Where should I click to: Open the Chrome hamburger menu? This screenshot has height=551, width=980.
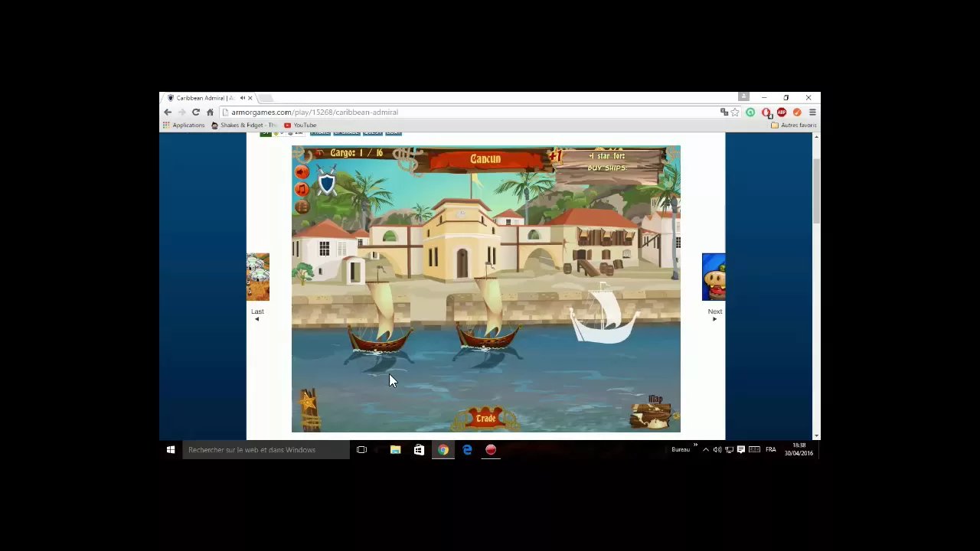(x=812, y=112)
